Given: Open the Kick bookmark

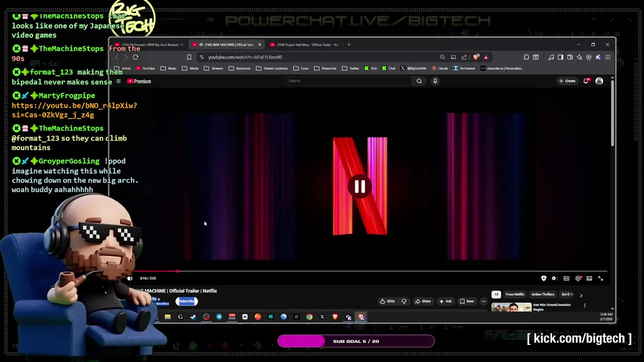Looking at the screenshot, I should click(x=370, y=68).
